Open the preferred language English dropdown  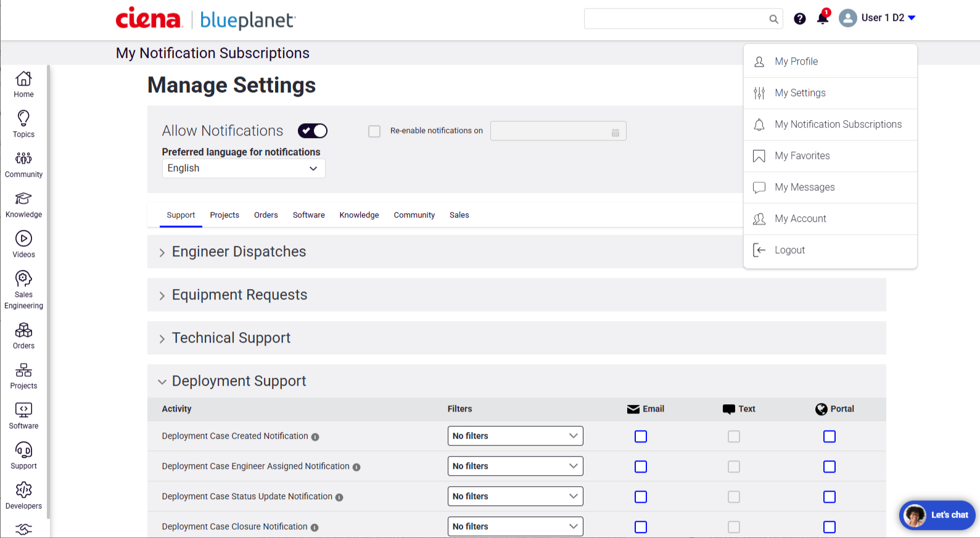point(243,168)
